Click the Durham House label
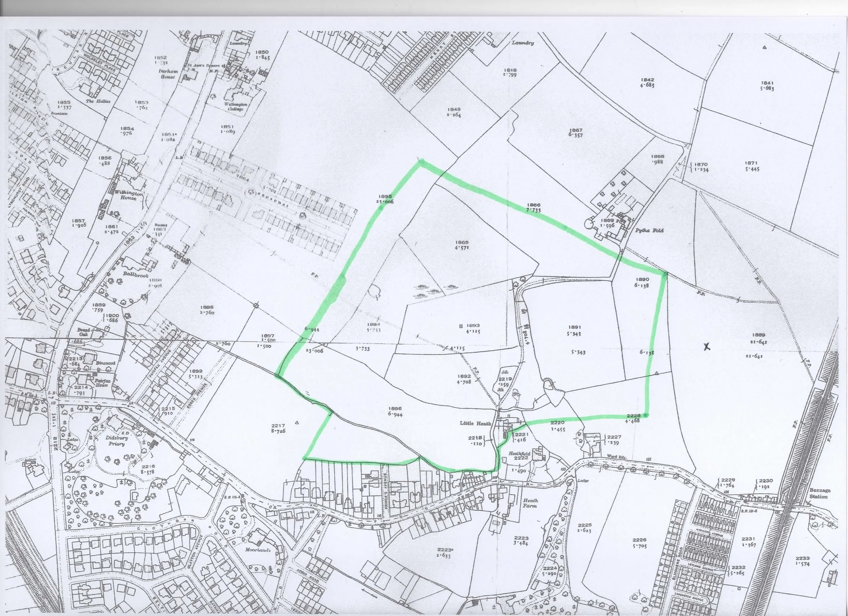This screenshot has width=848, height=616. [x=168, y=73]
